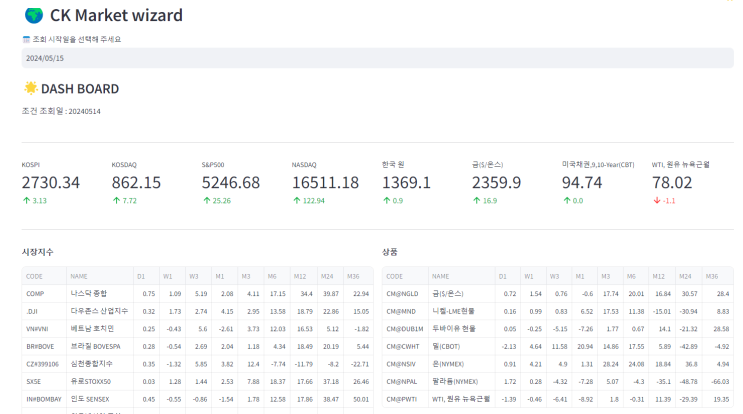This screenshot has width=743, height=414.
Task: Sort market index table by M36 header
Action: click(358, 276)
